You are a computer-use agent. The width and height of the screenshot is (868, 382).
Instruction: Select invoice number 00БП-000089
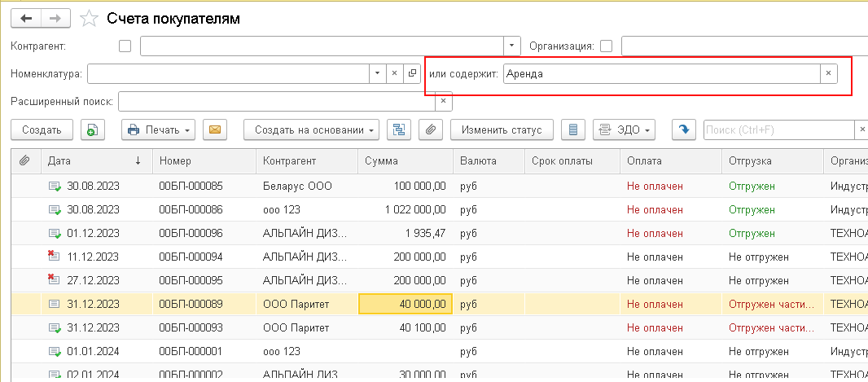click(x=191, y=304)
